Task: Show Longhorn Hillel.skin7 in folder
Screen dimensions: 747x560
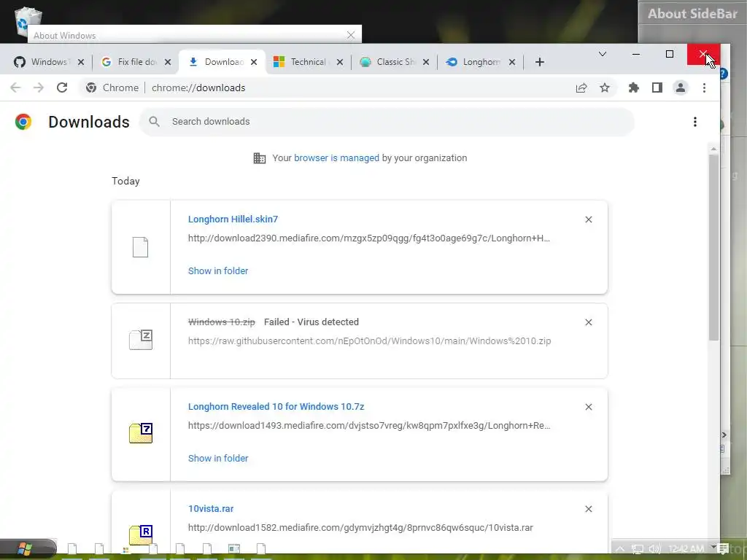Action: [218, 271]
